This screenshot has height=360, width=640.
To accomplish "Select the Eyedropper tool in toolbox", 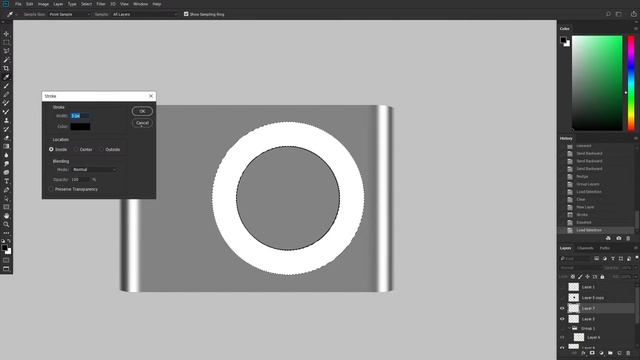I will pyautogui.click(x=6, y=77).
